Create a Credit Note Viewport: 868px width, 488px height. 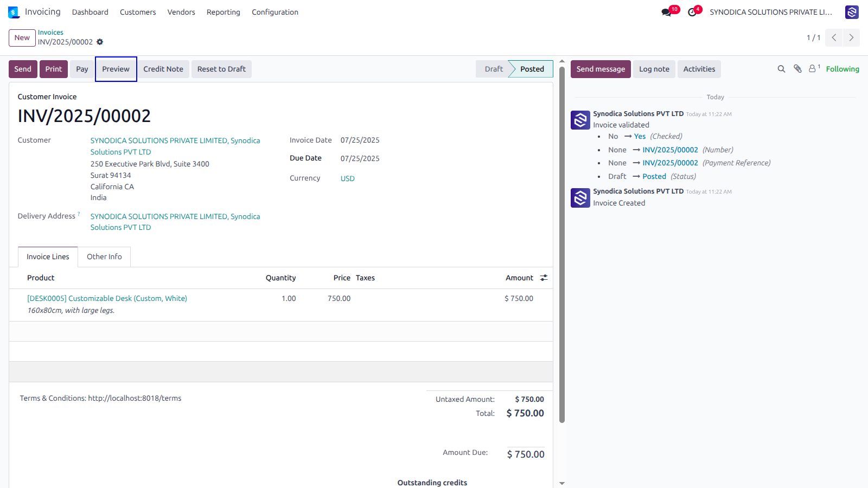163,69
